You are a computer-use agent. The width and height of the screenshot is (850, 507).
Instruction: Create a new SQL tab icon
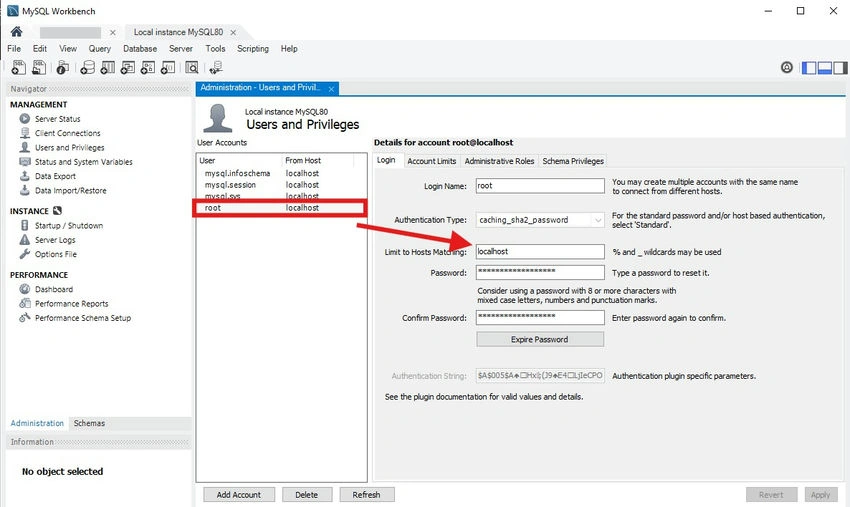click(x=18, y=67)
